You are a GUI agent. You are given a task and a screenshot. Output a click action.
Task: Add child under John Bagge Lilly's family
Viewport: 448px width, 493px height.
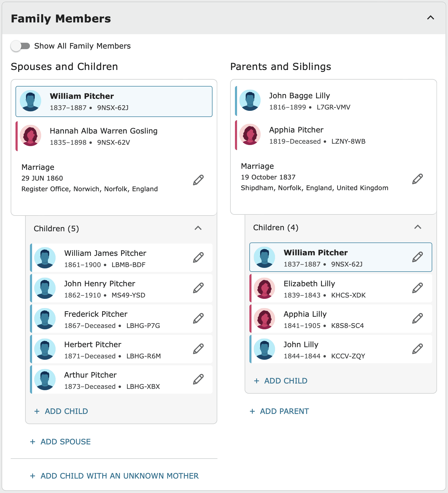281,381
